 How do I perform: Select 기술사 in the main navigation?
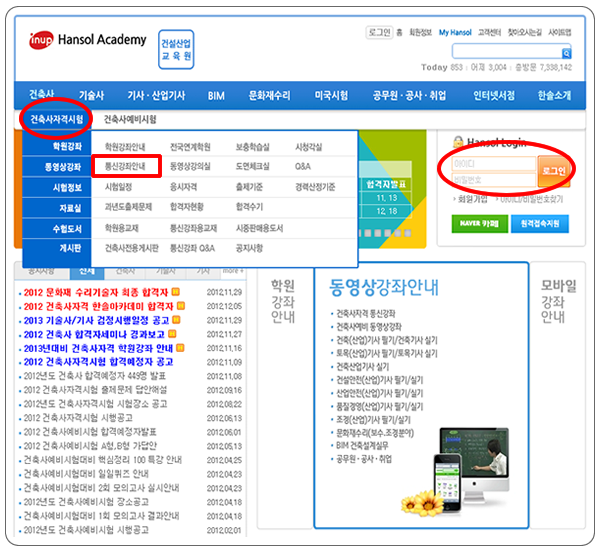tap(91, 95)
